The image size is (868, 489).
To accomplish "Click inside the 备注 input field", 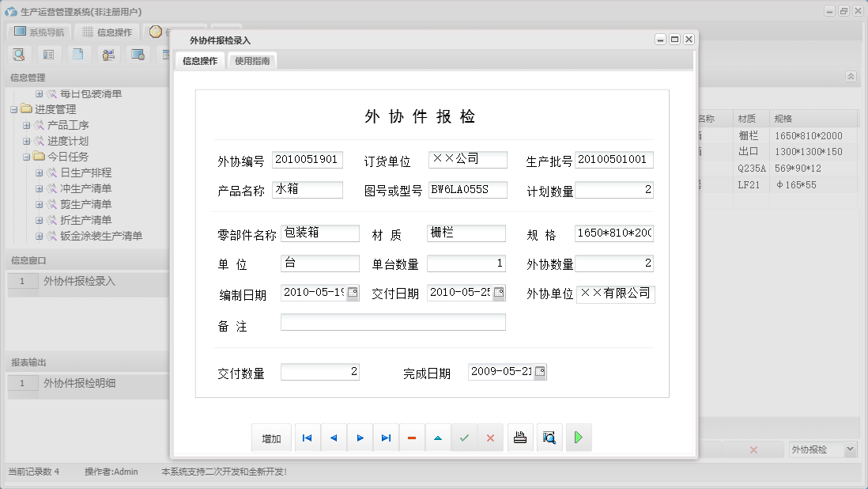I will 391,321.
